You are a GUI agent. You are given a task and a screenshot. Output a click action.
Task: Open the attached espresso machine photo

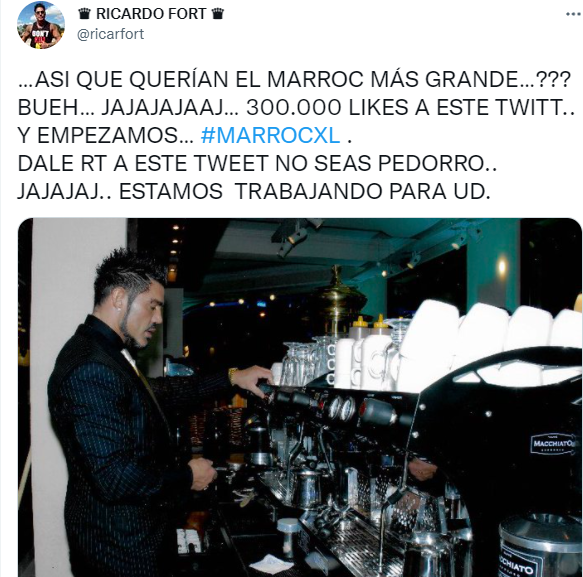[x=300, y=397]
